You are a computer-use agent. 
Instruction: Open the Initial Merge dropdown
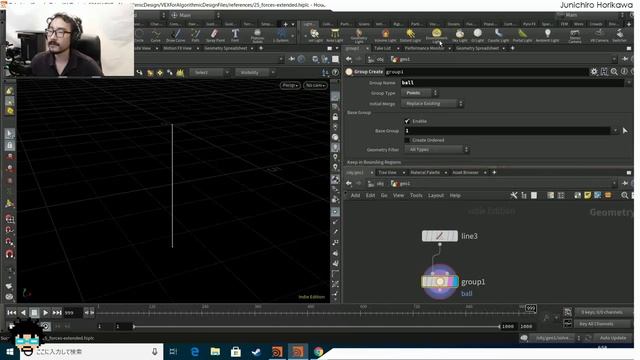pyautogui.click(x=433, y=104)
